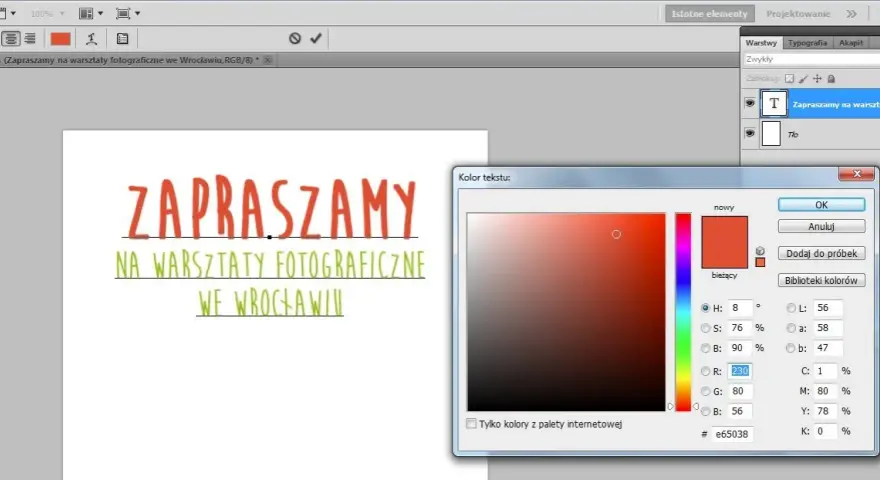Select the B brightness radio button
The height and width of the screenshot is (480, 880).
(x=705, y=348)
